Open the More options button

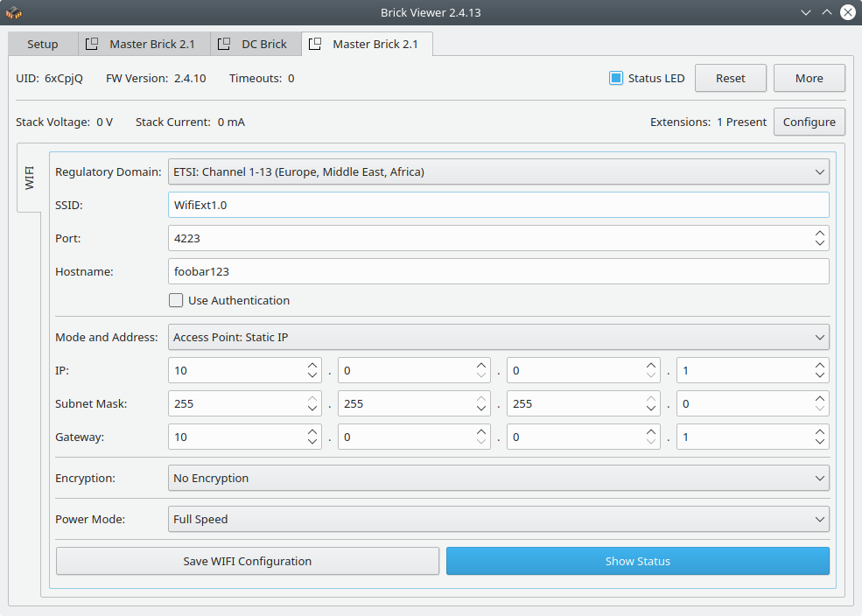coord(809,78)
